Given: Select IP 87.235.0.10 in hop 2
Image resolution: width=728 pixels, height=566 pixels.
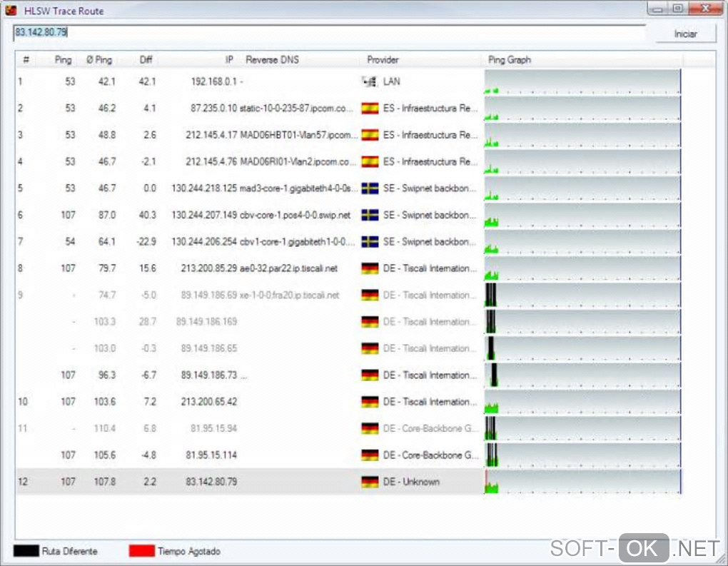Looking at the screenshot, I should pos(213,108).
